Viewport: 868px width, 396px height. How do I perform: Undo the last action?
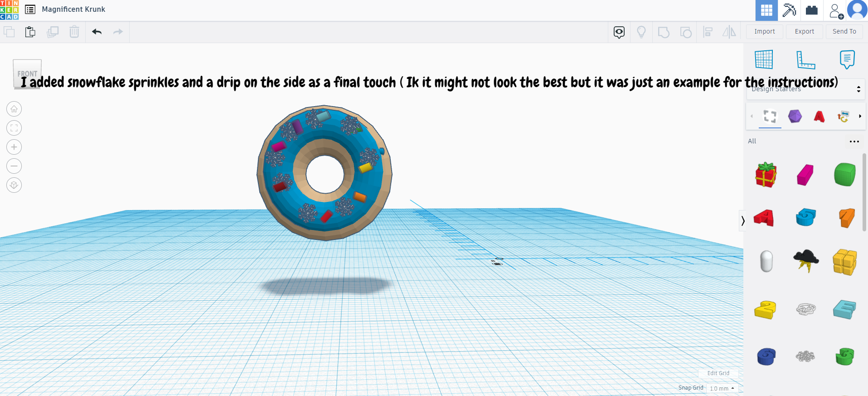(x=97, y=32)
